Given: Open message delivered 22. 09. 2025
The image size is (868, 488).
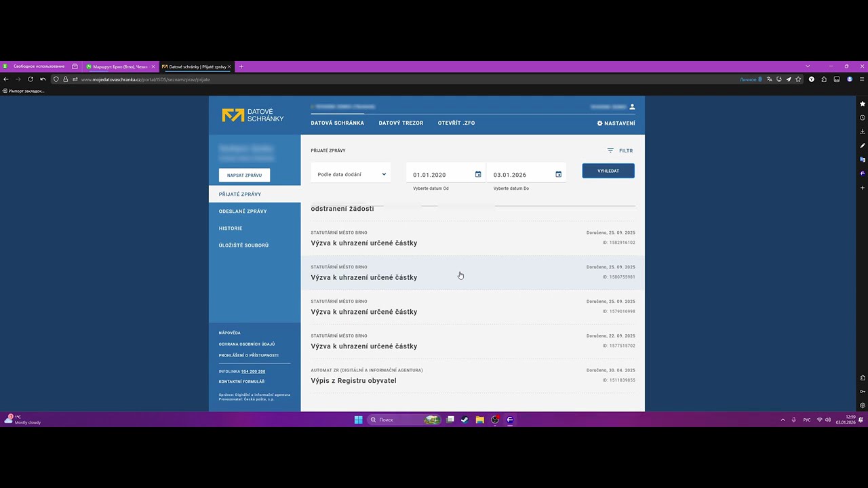Looking at the screenshot, I should (x=473, y=342).
